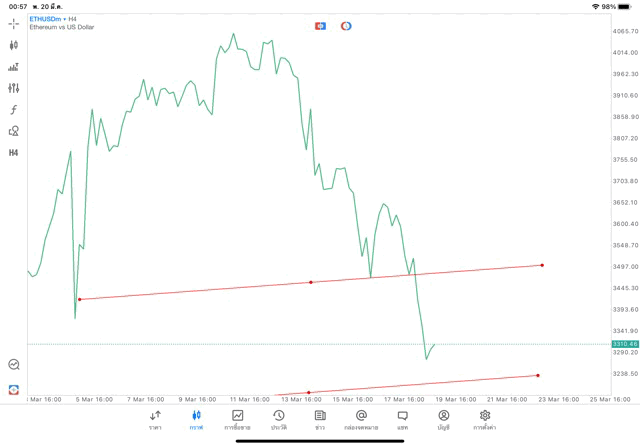
Task: Open the การซื้อขาย trade tab
Action: pyautogui.click(x=237, y=419)
